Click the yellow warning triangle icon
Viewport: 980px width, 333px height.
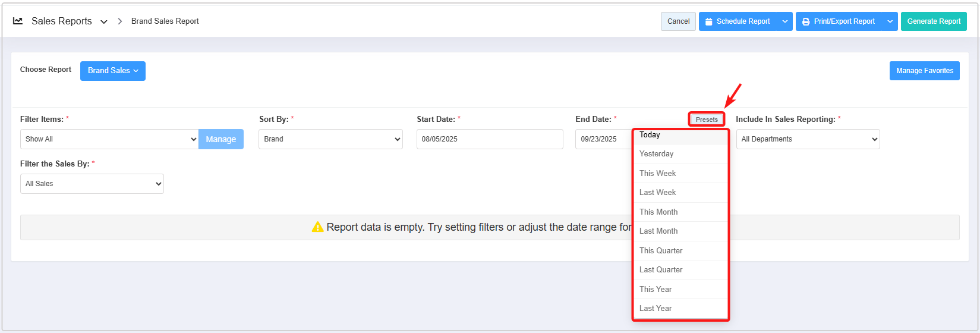[317, 227]
